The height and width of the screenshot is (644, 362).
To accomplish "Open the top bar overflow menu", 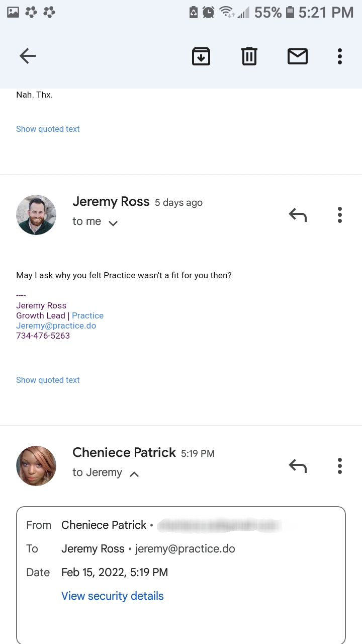I will tap(340, 56).
